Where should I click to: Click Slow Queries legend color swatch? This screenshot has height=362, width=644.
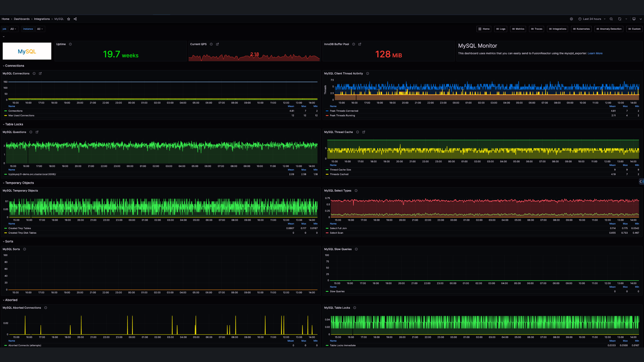pyautogui.click(x=327, y=291)
